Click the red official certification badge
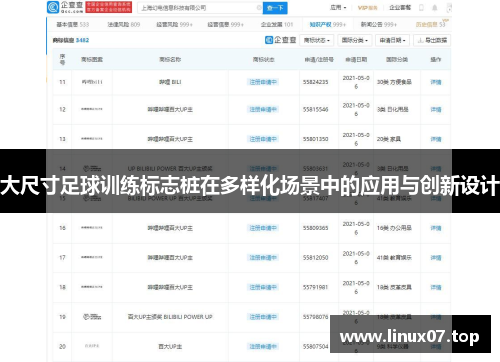 click(x=109, y=7)
